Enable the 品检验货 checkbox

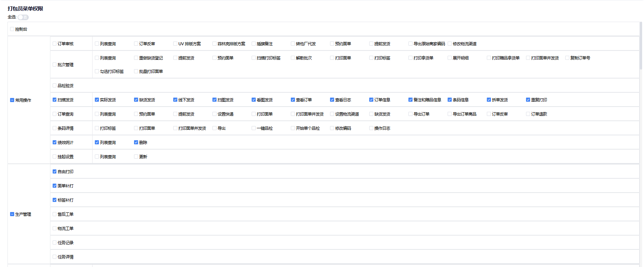(55, 86)
